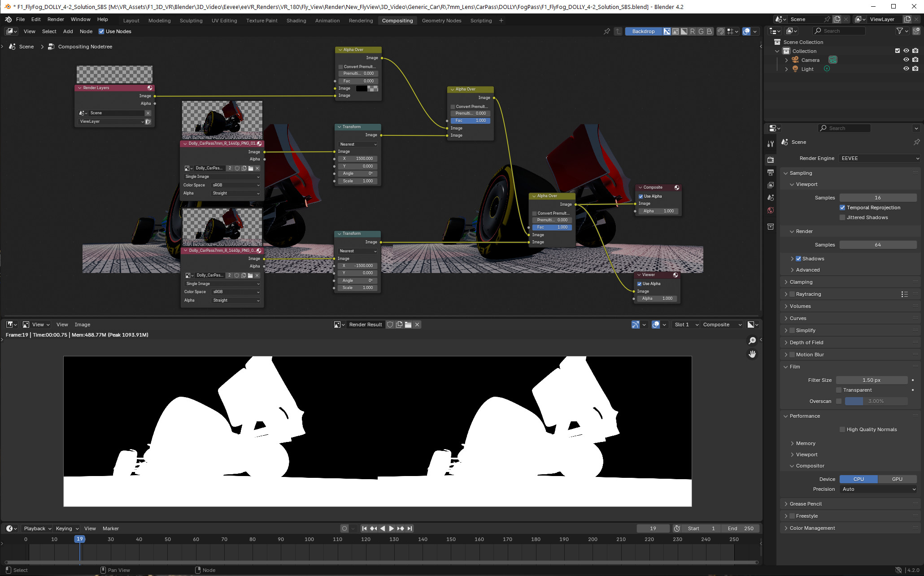The width and height of the screenshot is (924, 576).
Task: Play the animation forward
Action: (392, 528)
